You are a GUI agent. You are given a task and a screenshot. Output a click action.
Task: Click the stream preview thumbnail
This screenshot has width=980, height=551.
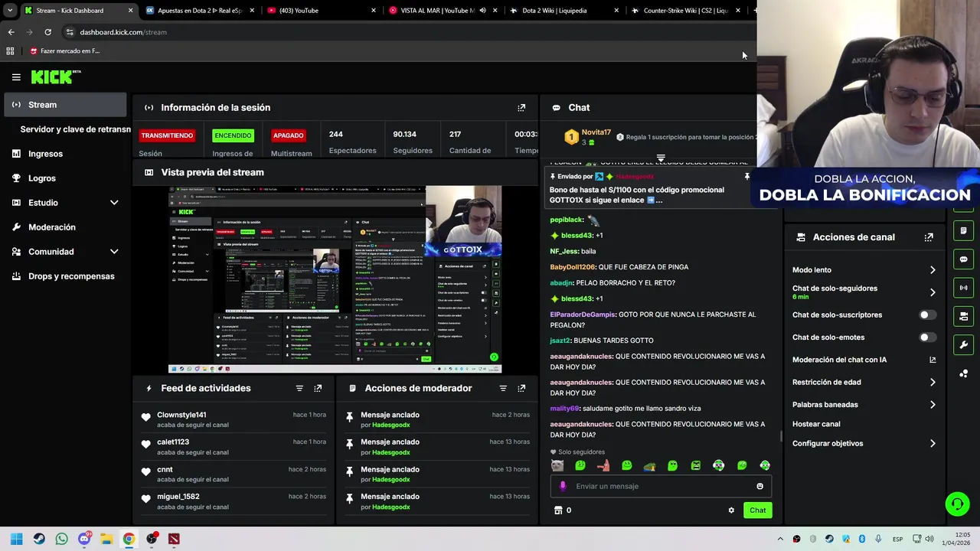[335, 279]
